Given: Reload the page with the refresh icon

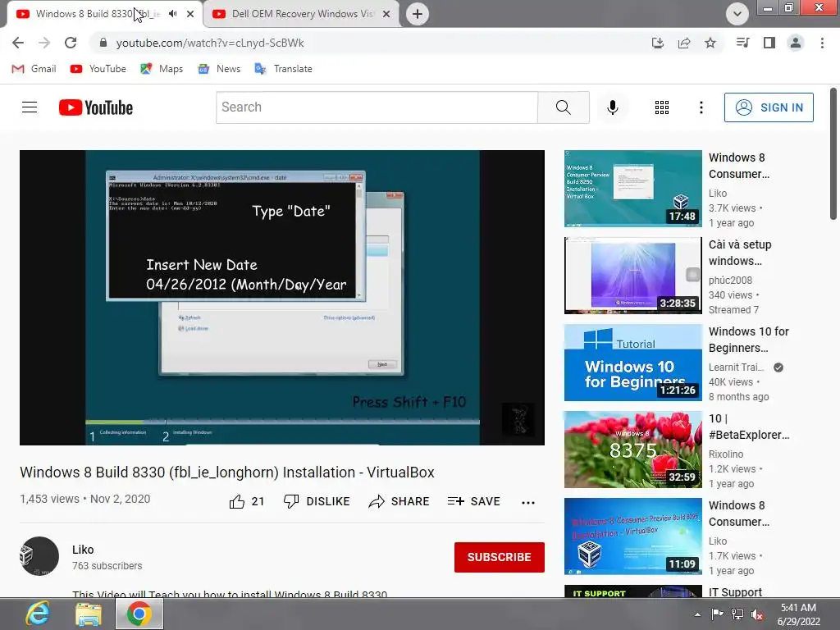Looking at the screenshot, I should tap(71, 43).
